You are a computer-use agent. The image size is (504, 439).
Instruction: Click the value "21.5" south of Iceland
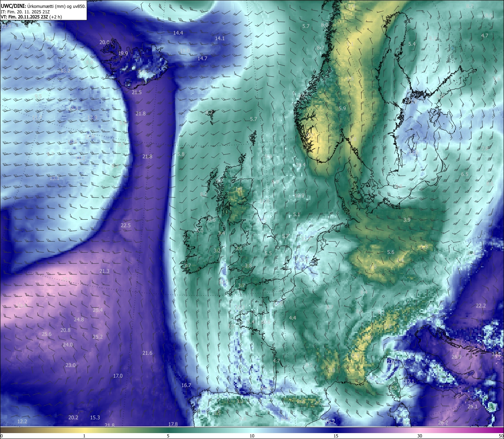[x=137, y=92]
